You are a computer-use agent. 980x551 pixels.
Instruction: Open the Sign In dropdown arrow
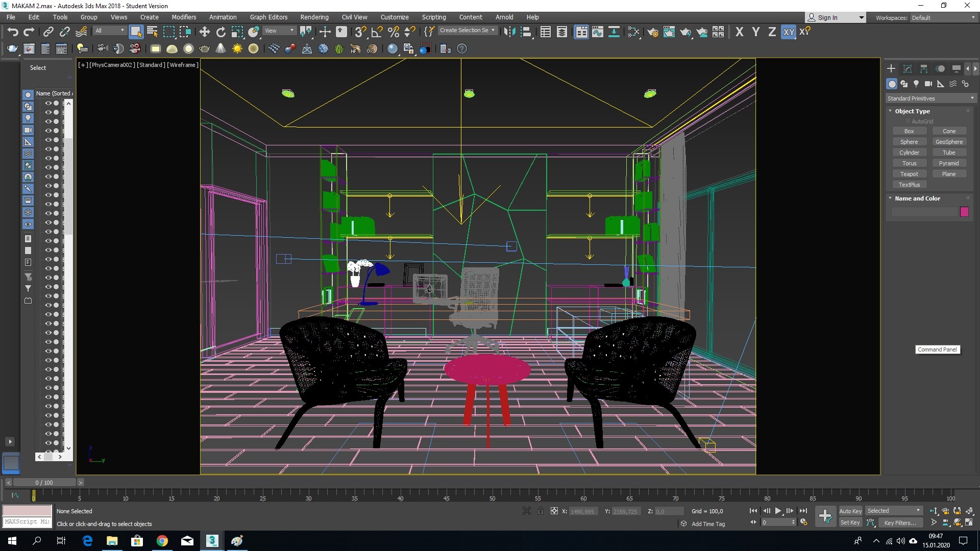pyautogui.click(x=862, y=17)
